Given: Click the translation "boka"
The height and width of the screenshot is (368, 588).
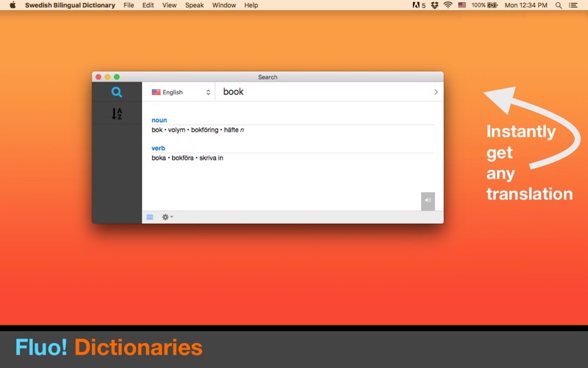Looking at the screenshot, I should 159,158.
